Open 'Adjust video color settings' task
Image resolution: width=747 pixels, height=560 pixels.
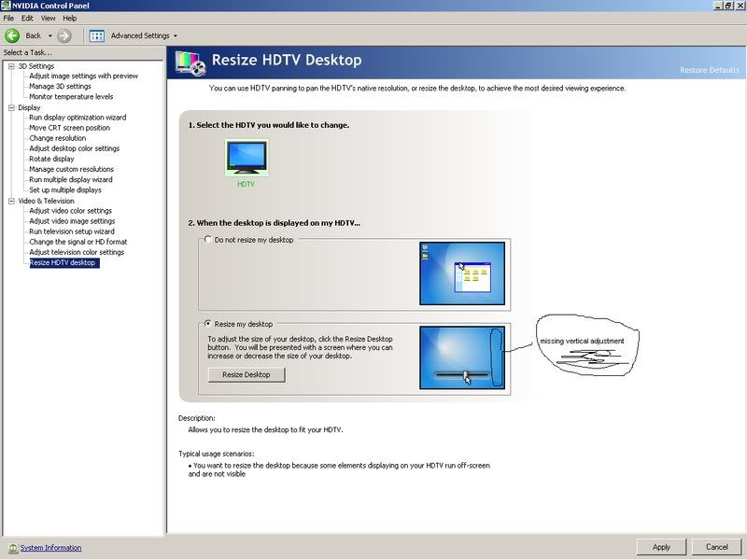click(x=71, y=211)
